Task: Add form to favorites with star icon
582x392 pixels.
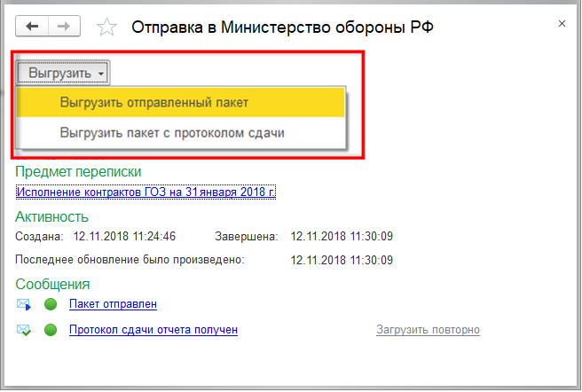Action: click(x=106, y=27)
